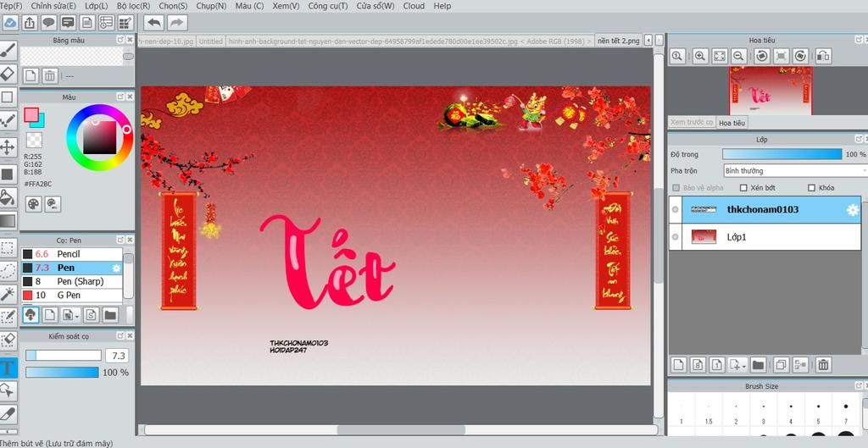
Task: Select the Pen (Sharp) brush
Action: click(x=72, y=281)
